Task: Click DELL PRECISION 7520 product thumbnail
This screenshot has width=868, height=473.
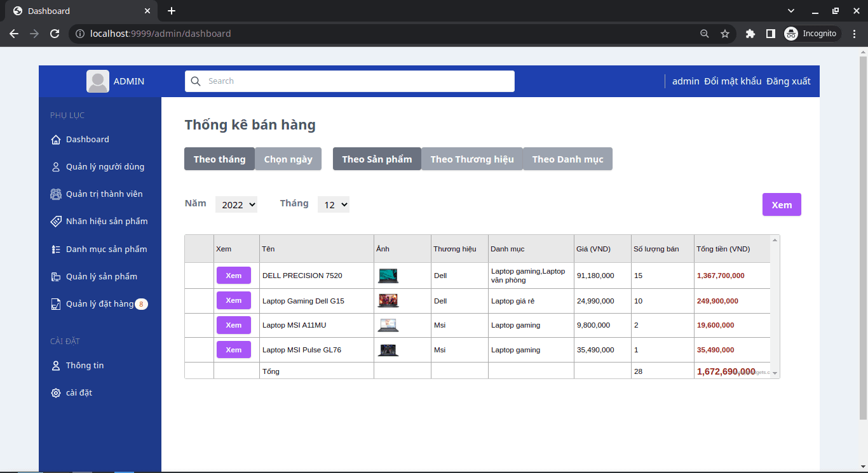Action: point(388,276)
